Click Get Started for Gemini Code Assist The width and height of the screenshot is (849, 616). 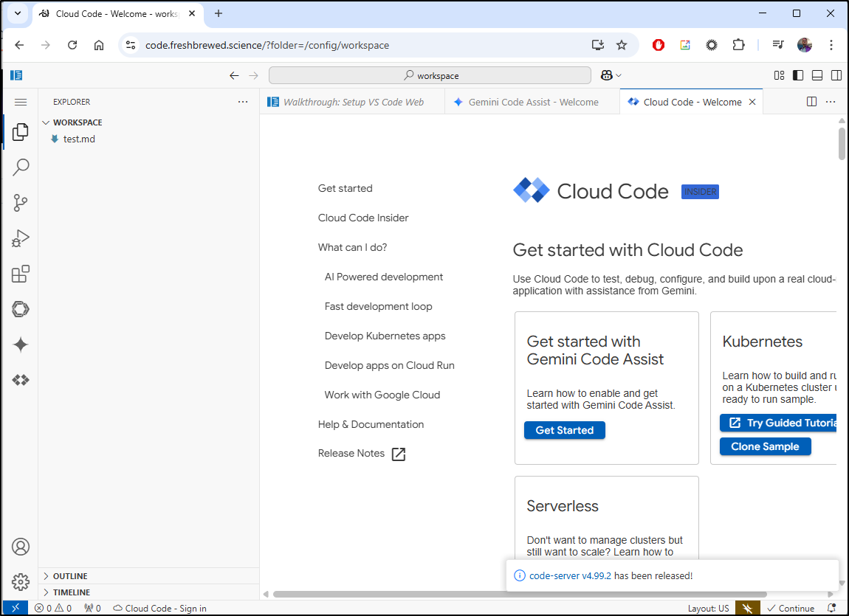[565, 430]
